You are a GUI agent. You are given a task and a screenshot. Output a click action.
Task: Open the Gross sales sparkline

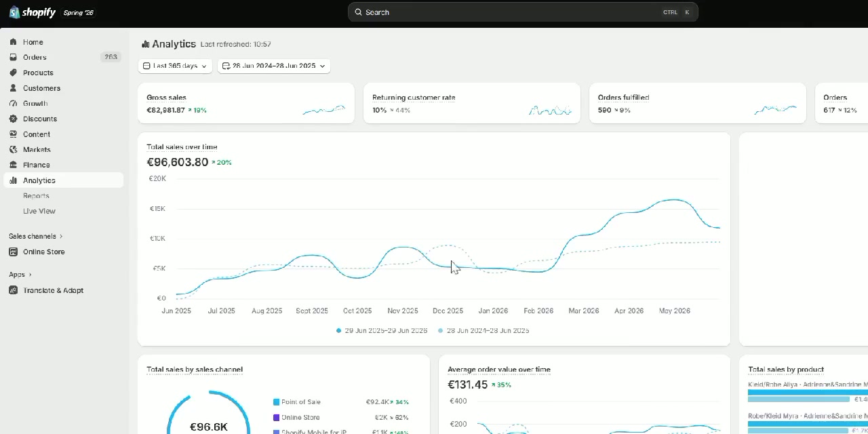(x=323, y=109)
